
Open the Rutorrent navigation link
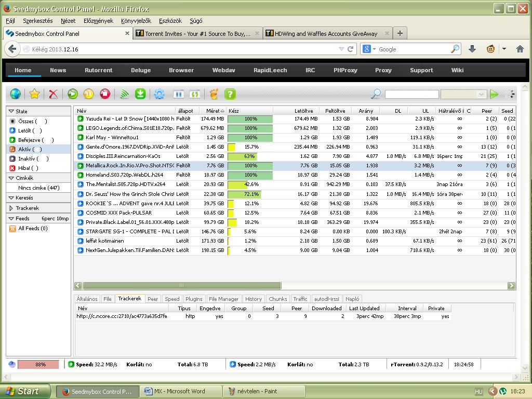[98, 70]
